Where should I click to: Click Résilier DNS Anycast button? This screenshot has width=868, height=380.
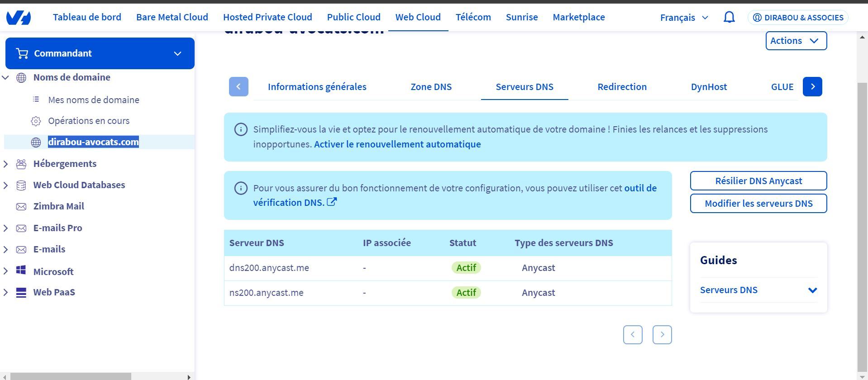(x=758, y=181)
